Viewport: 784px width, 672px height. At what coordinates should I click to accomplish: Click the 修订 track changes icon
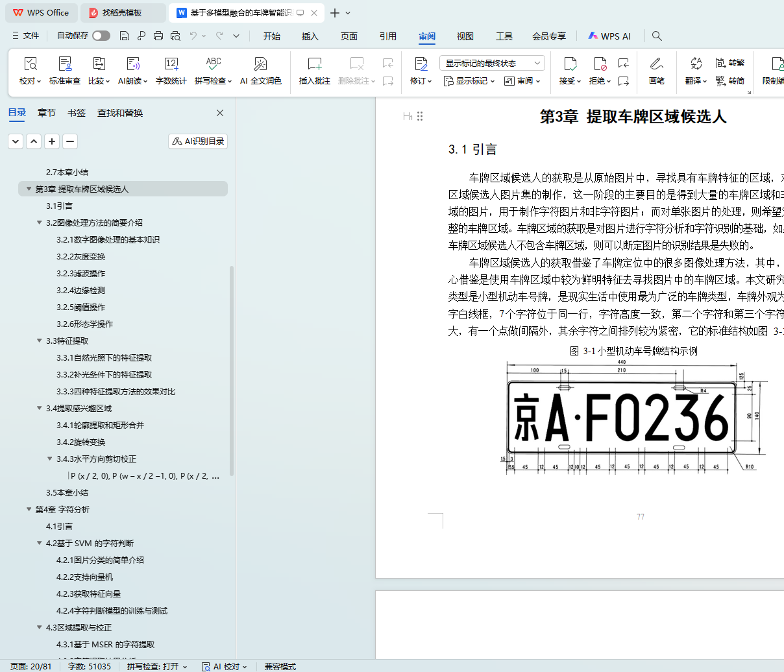(421, 64)
